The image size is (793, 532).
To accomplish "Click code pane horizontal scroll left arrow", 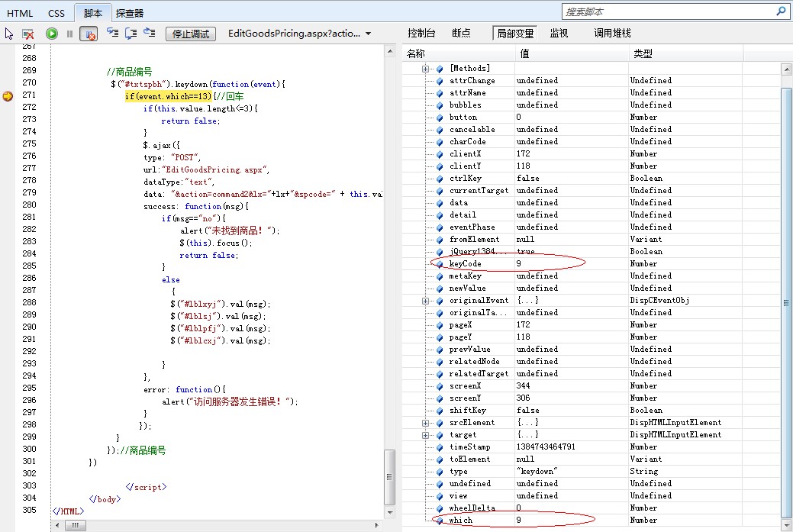I will coord(57,525).
